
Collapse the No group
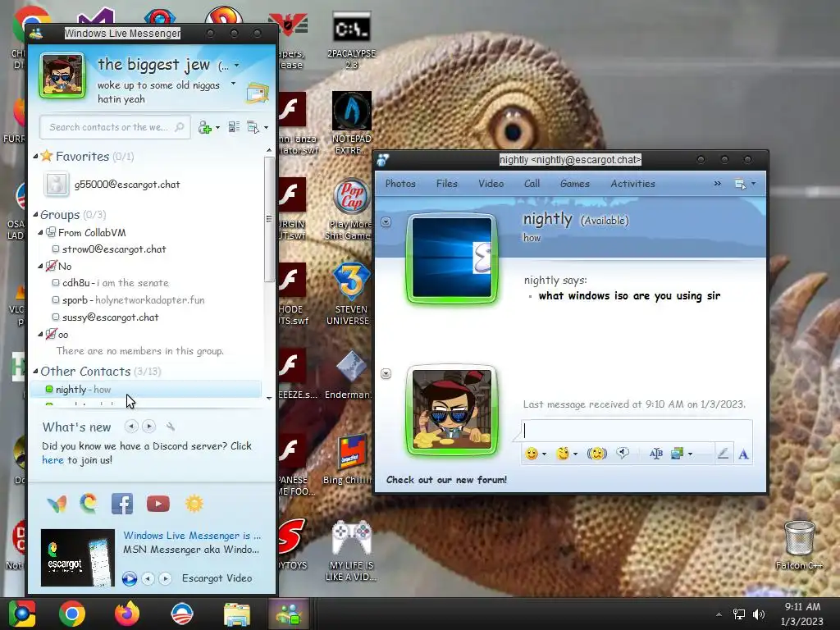pos(41,267)
